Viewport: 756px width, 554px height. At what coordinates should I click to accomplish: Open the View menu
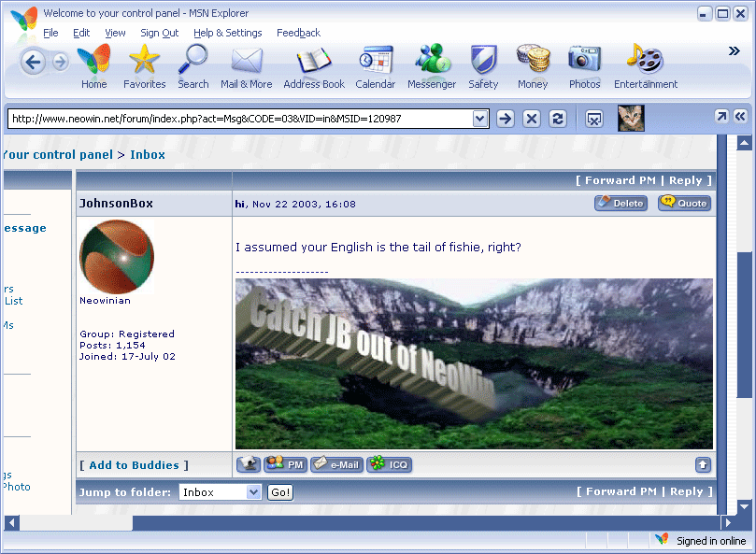point(115,33)
